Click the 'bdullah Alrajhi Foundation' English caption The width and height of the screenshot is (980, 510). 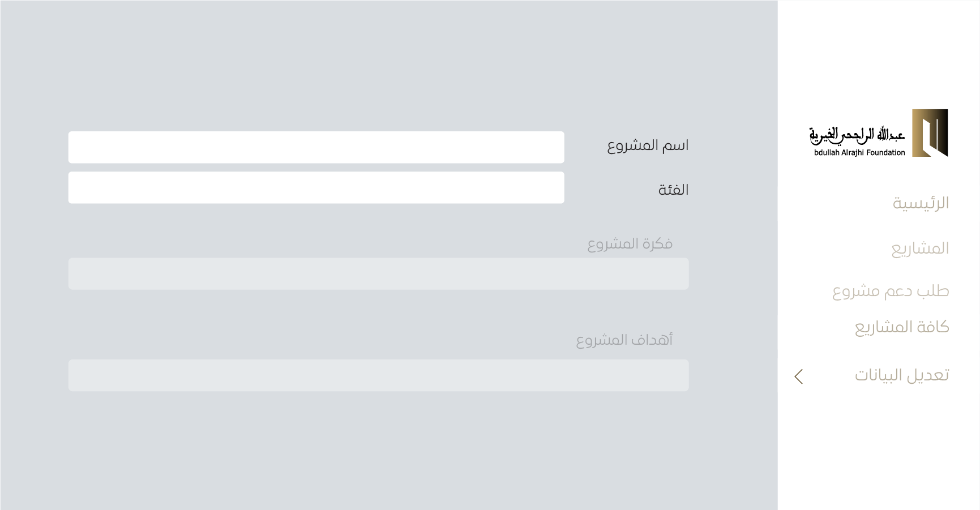859,152
